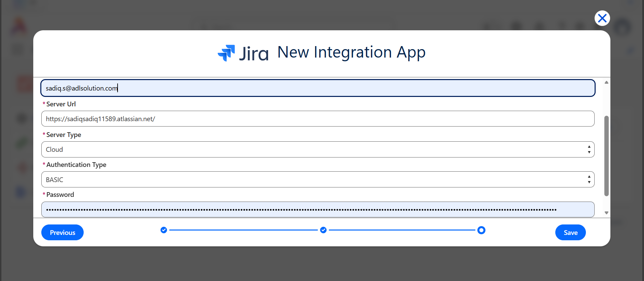Click the current third step circle indicator

pyautogui.click(x=481, y=230)
